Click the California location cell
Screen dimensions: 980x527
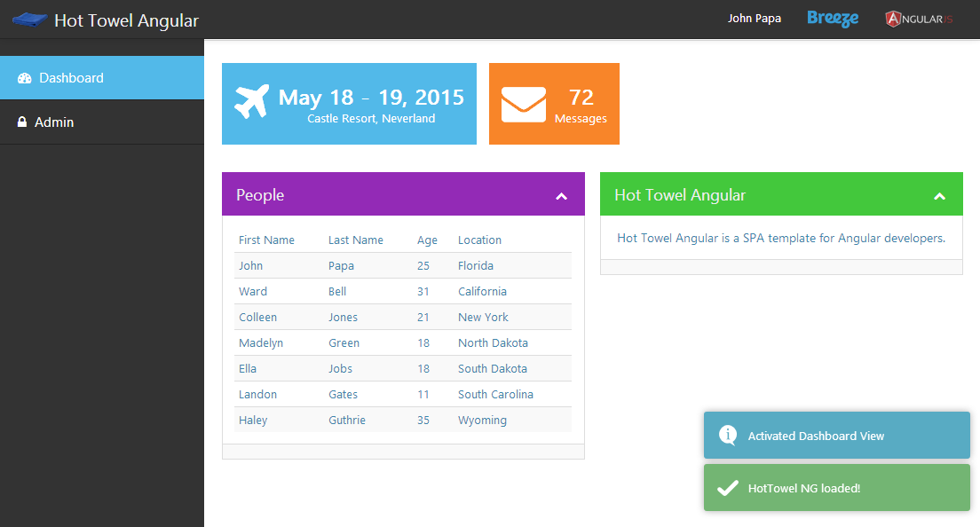pos(482,292)
